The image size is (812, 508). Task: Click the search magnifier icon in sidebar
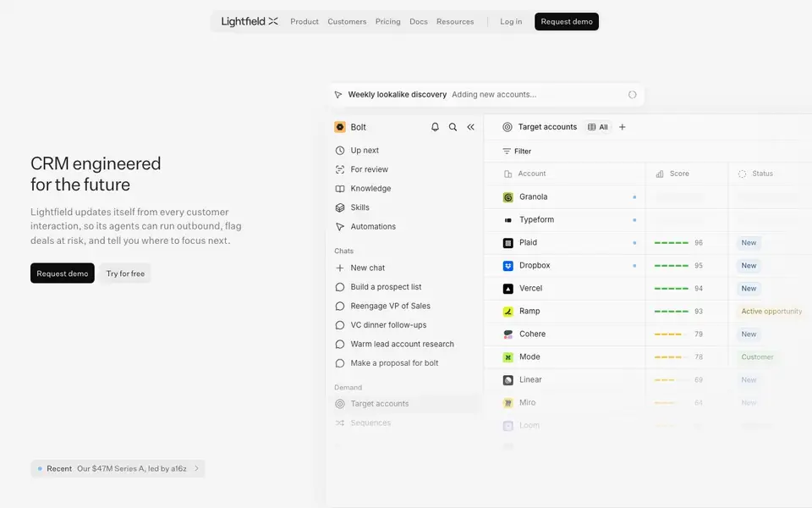tap(453, 127)
